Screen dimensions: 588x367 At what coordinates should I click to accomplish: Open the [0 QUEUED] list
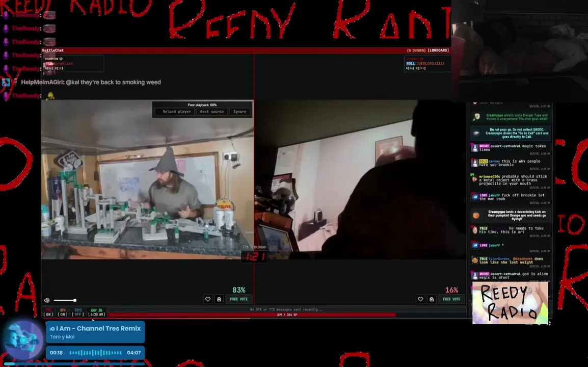(x=416, y=50)
